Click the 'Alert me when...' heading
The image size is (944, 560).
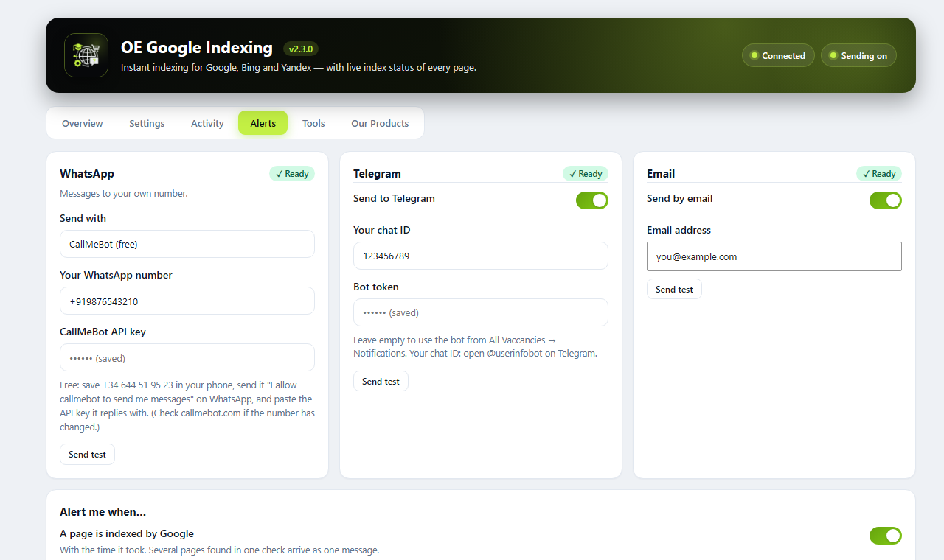[x=103, y=511]
